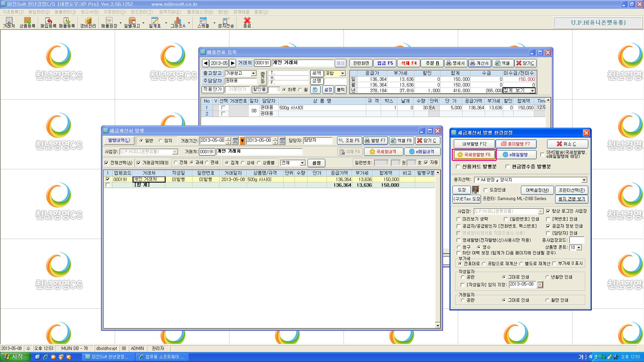Open the orange date-range dropdown arrow
Image resolution: width=644 pixels, height=362 pixels.
[x=242, y=141]
